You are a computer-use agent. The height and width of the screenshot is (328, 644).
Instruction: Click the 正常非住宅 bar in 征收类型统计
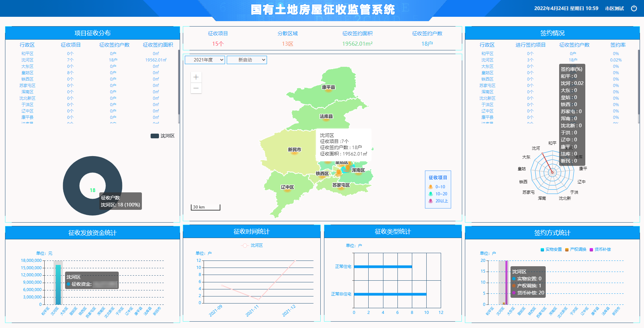(x=390, y=294)
